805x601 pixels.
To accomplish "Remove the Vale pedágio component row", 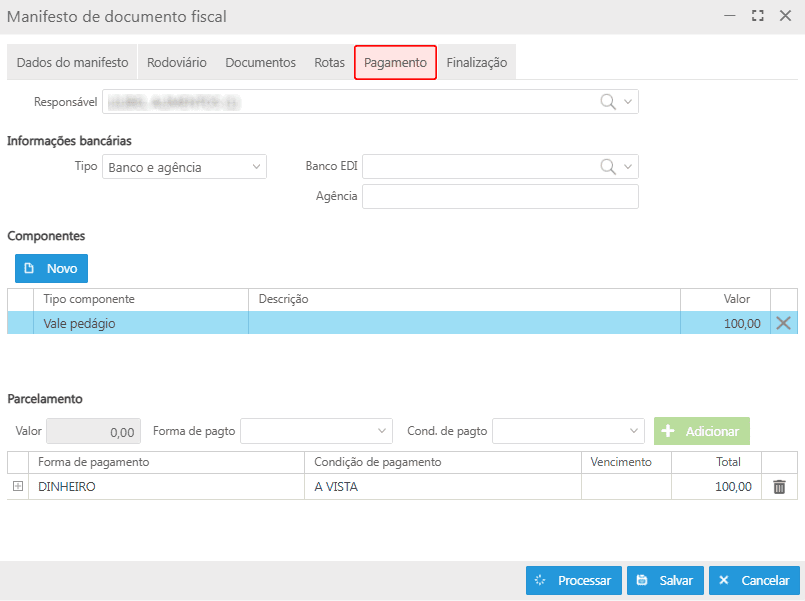I will click(784, 323).
